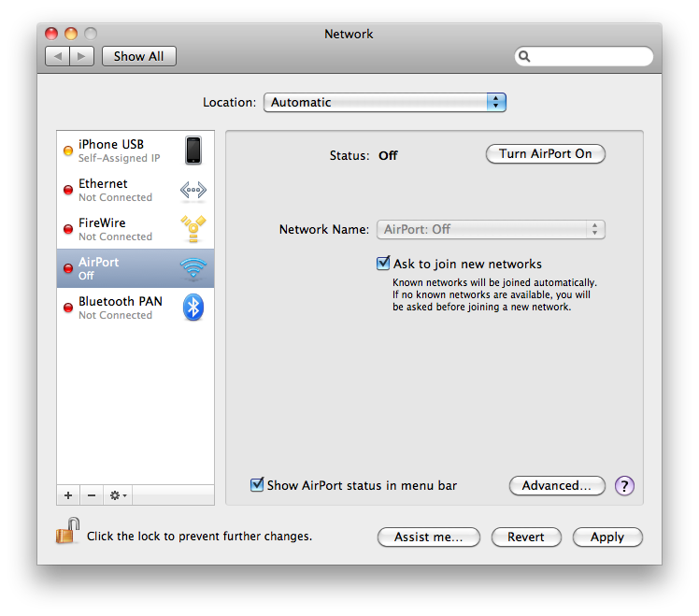Click the Network window title
Viewport: 699px width, 616px height.
tap(349, 34)
